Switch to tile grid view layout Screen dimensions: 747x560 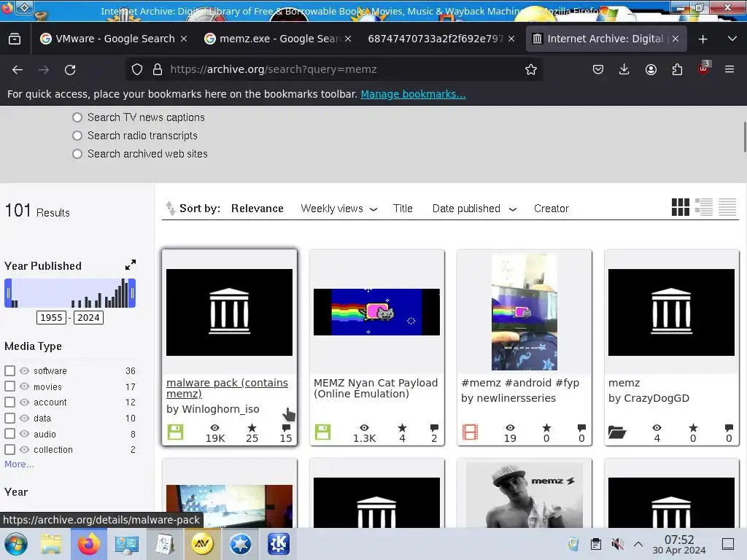(x=681, y=207)
